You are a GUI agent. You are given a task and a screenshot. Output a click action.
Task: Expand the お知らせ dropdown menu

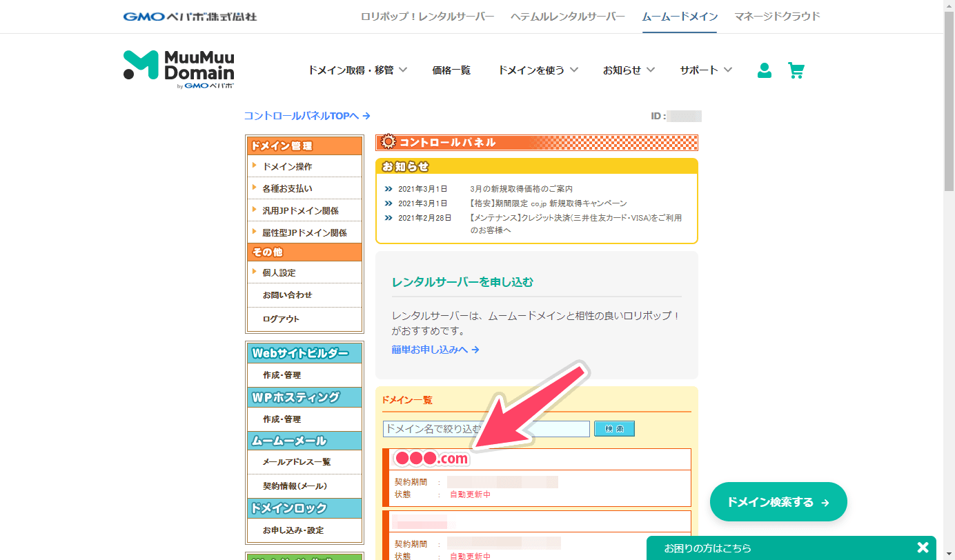tap(629, 70)
